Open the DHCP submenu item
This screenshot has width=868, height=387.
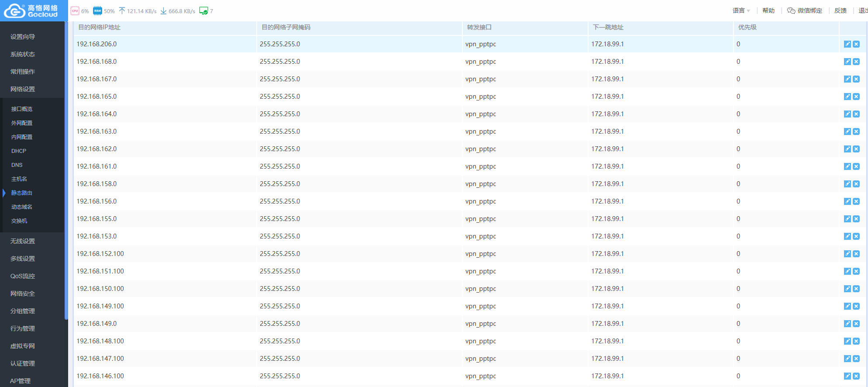pos(19,151)
